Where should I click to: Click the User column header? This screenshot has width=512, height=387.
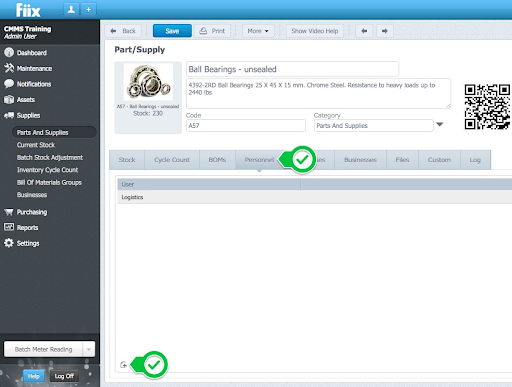pyautogui.click(x=209, y=184)
